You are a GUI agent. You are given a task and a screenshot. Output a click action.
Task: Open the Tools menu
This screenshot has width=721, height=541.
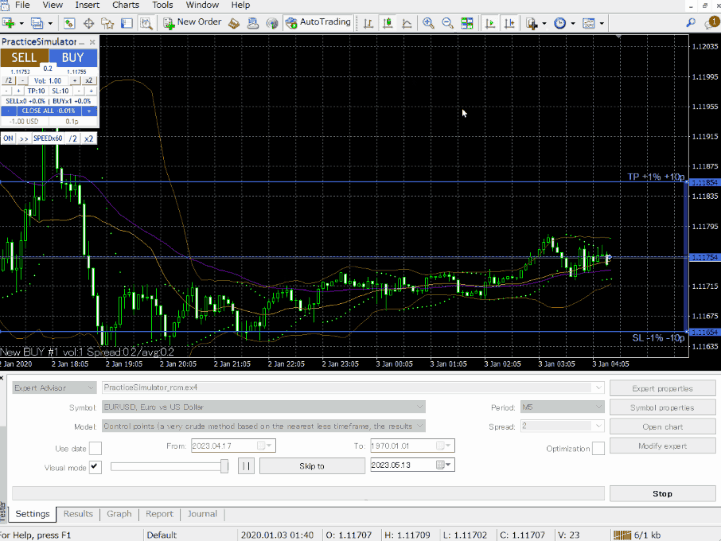click(163, 5)
